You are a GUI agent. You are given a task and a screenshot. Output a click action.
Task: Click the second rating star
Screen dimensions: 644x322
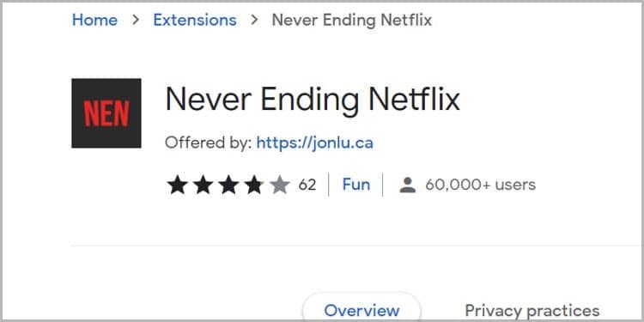203,185
